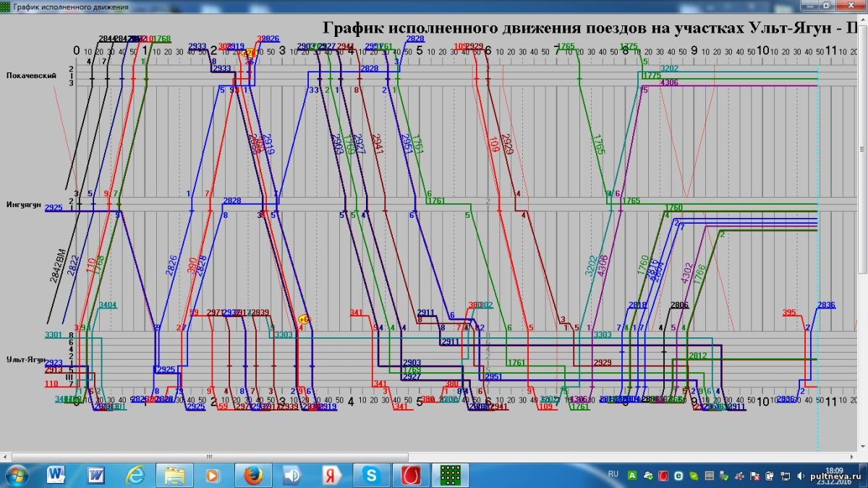The height and width of the screenshot is (488, 868).
Task: Open Skype from the taskbar
Action: pos(372,475)
